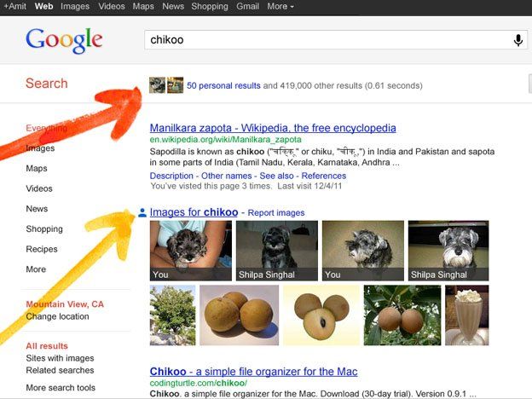This screenshot has width=532, height=399.
Task: Click the second personal results thumbnail
Action: (x=175, y=85)
